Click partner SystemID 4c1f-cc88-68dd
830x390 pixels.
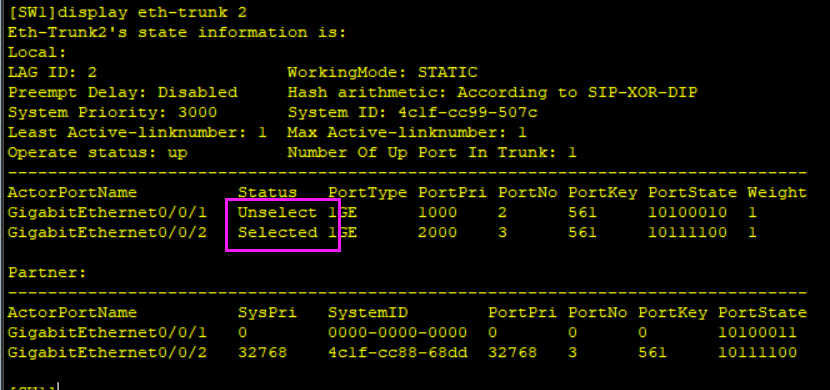(x=398, y=352)
